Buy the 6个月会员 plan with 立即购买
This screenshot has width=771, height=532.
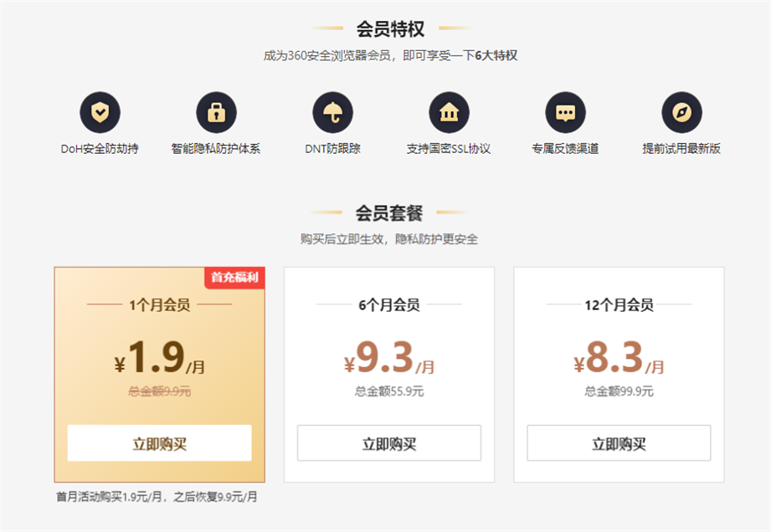pyautogui.click(x=389, y=443)
